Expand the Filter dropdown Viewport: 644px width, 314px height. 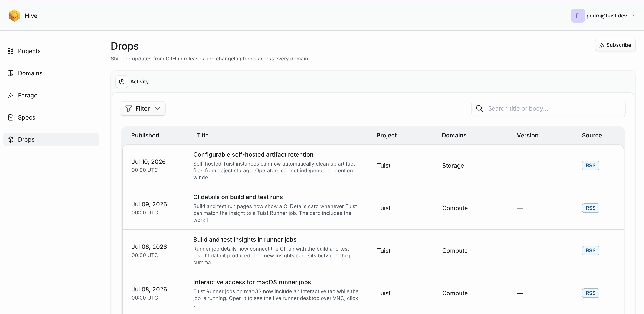point(143,109)
